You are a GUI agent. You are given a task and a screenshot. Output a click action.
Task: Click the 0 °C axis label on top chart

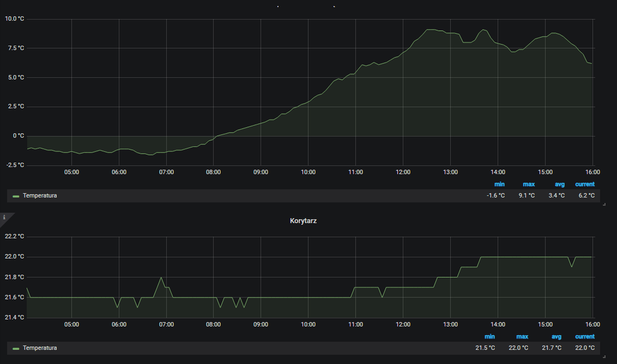19,136
